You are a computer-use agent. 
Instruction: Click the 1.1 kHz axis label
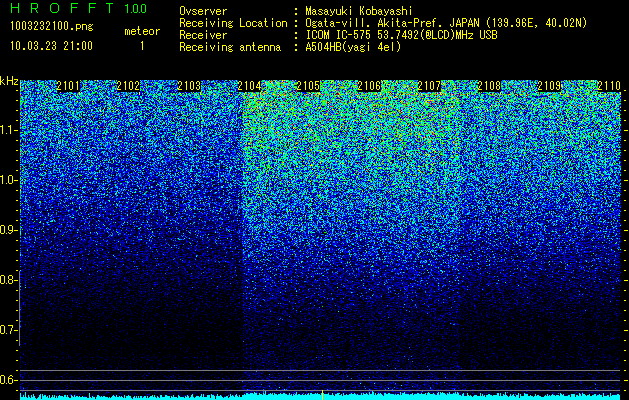9,130
